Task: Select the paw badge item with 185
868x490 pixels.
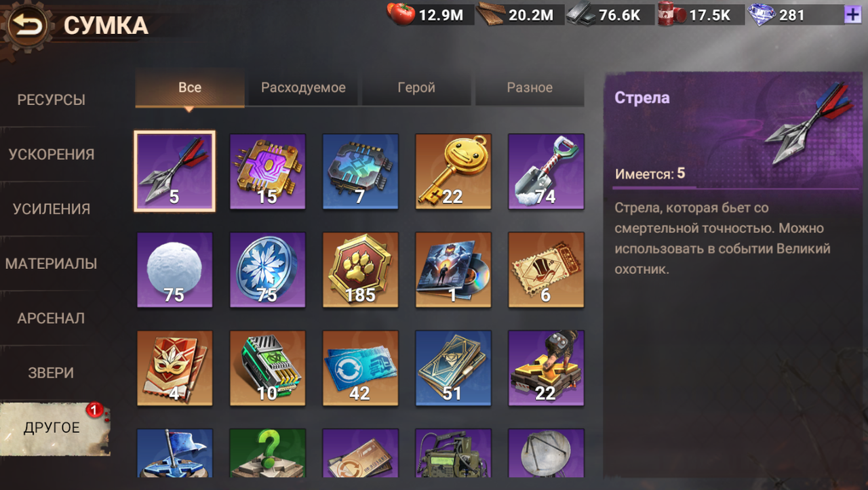Action: point(360,270)
